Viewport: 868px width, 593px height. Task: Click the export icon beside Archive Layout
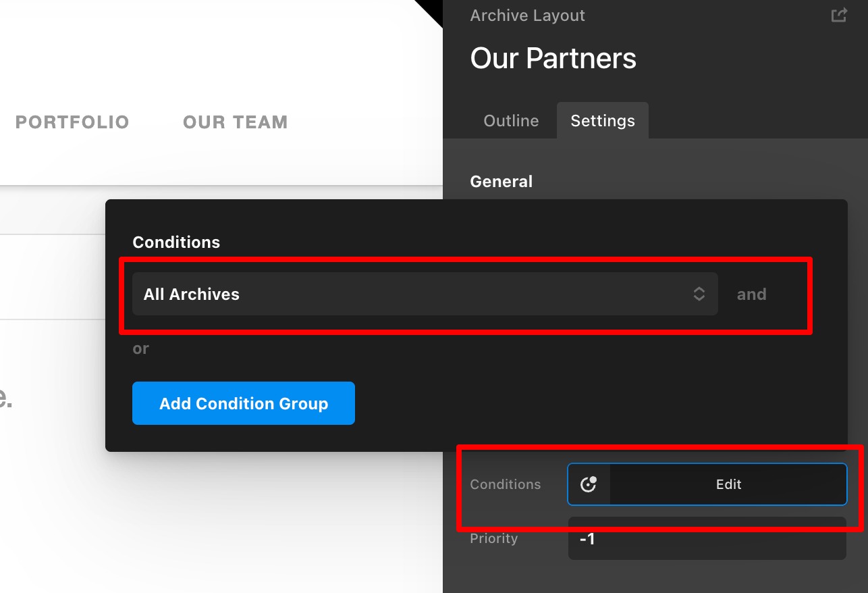(x=838, y=15)
